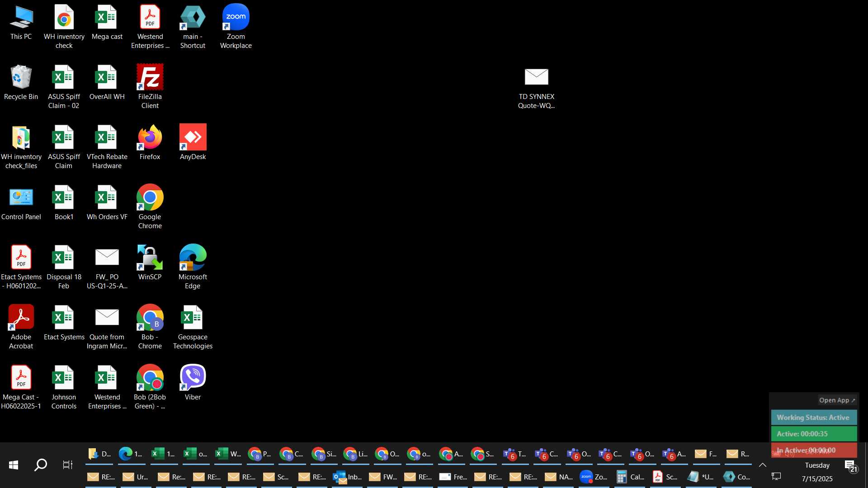Select the Book1 Excel file
This screenshot has height=488, width=868.
pos(64,202)
